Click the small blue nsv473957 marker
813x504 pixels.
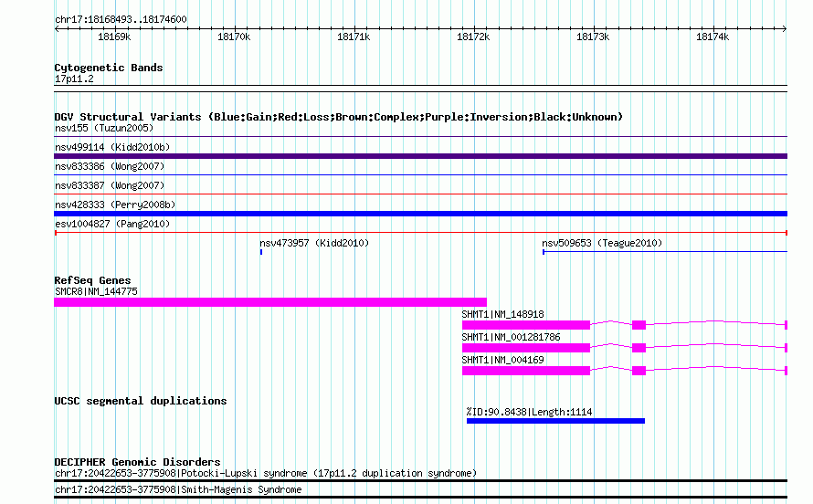pyautogui.click(x=261, y=252)
